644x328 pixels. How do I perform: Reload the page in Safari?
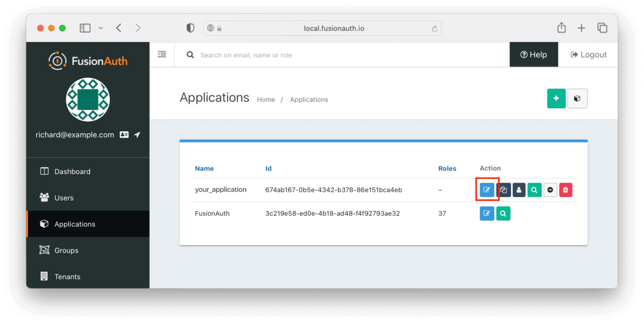coord(434,29)
